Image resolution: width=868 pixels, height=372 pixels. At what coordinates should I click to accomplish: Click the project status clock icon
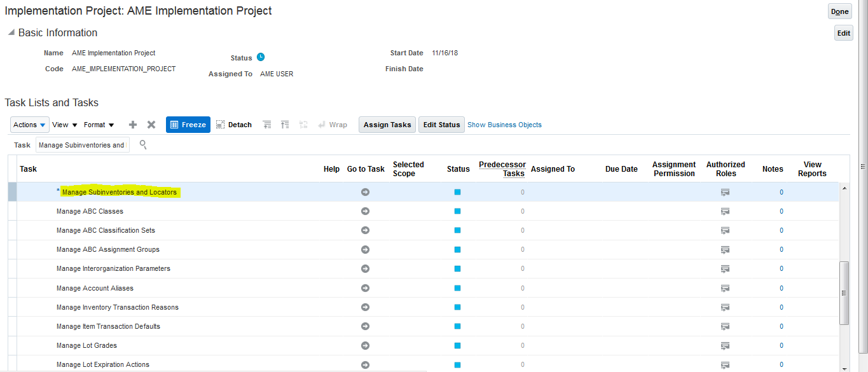(x=261, y=57)
